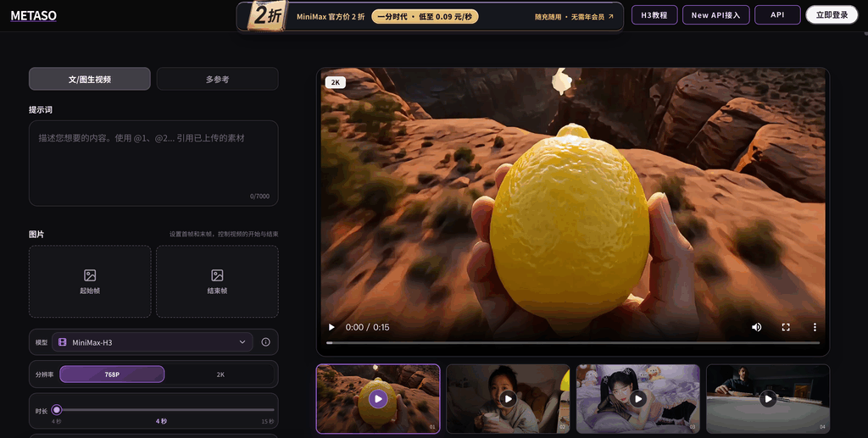Click the 结束帧 end frame upload box
This screenshot has width=868, height=438.
(217, 281)
